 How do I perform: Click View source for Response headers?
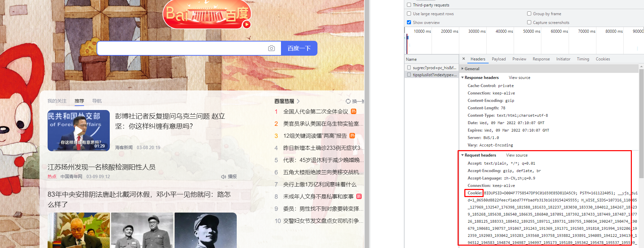(519, 78)
